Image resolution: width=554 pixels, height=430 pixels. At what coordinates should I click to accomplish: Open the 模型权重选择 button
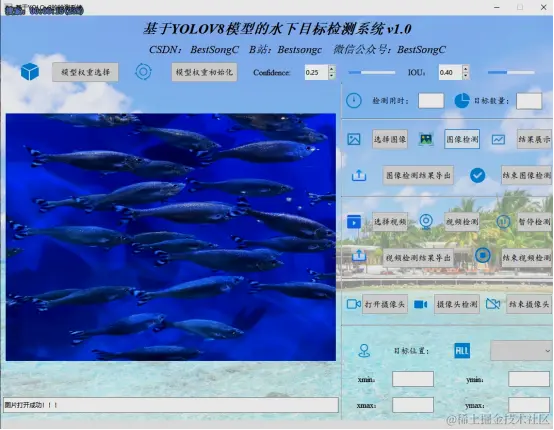coord(86,72)
